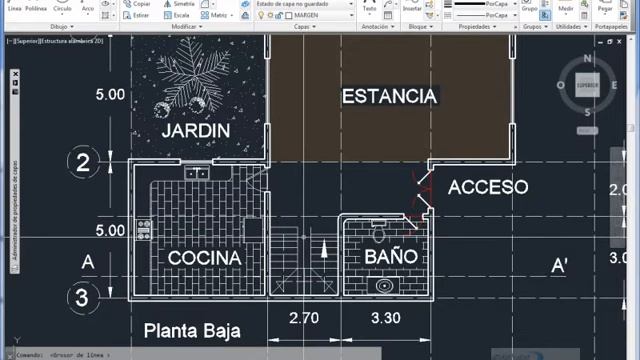This screenshot has height=360, width=640.
Task: Click the Grupo tool
Action: [x=529, y=6]
